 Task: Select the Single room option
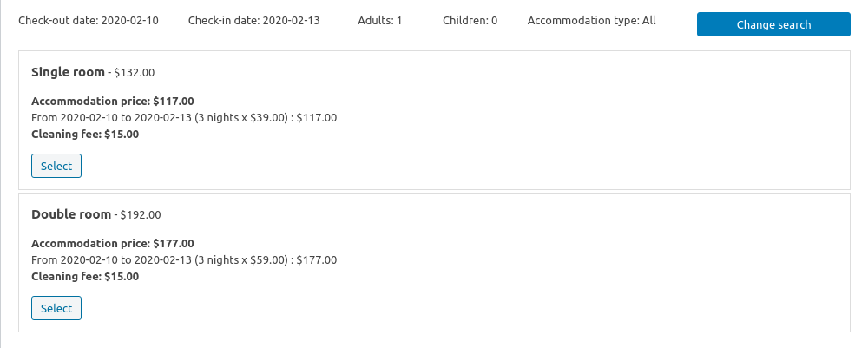tap(56, 166)
